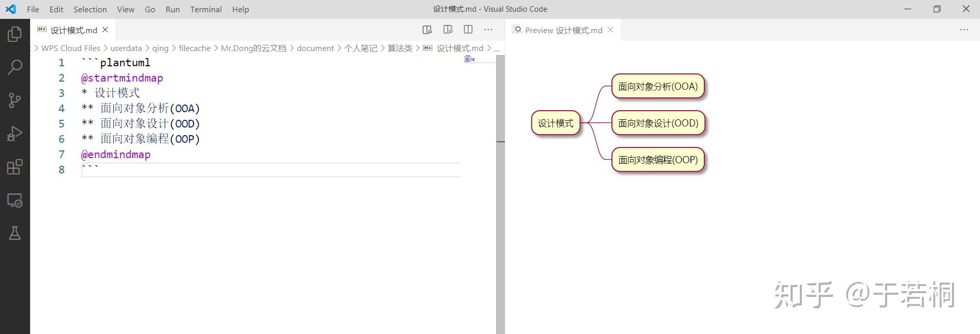Open the Run and Debug view
Viewport: 980px width, 334px height.
coord(15,134)
